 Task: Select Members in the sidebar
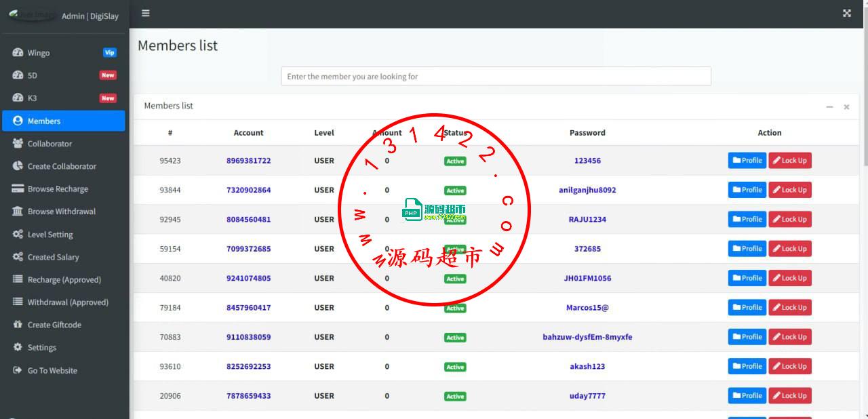pyautogui.click(x=64, y=121)
